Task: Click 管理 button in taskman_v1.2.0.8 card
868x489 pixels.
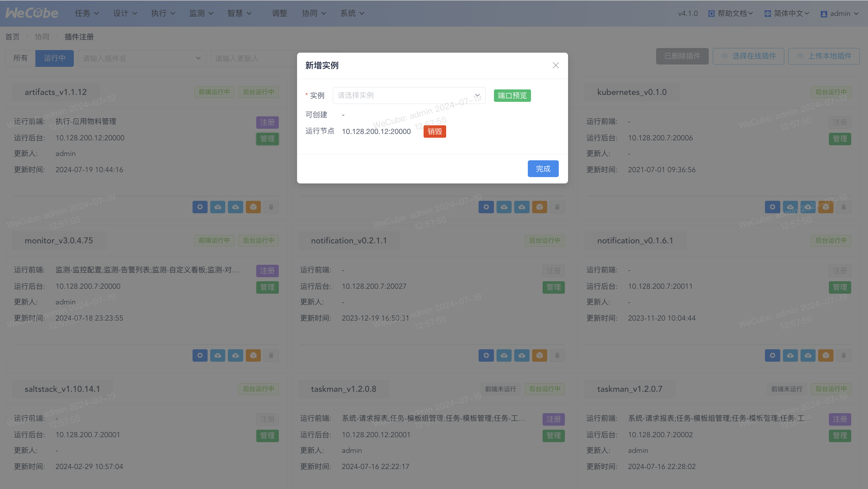Action: click(554, 436)
